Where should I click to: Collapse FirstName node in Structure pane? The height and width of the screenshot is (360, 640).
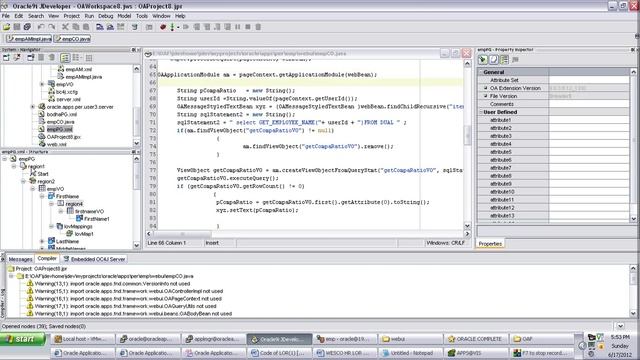[42, 196]
